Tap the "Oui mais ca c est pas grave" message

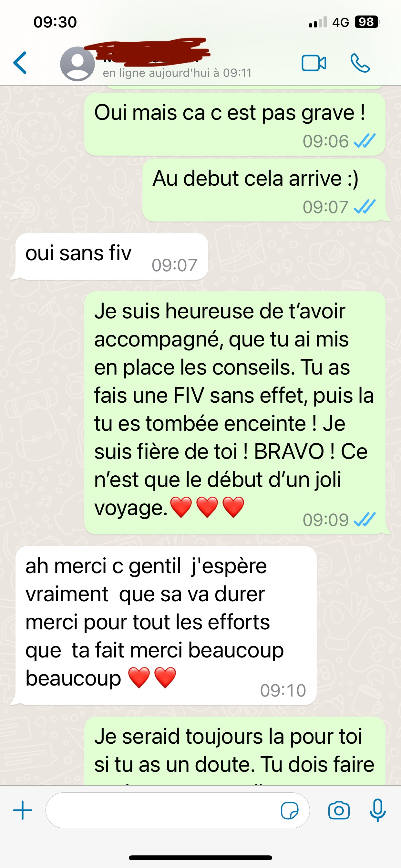[x=235, y=124]
